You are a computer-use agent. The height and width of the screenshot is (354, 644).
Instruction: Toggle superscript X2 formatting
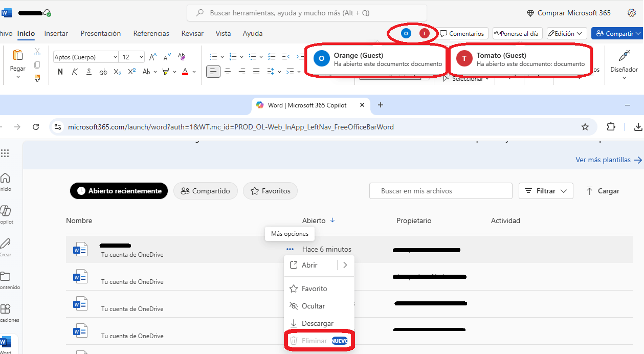131,72
